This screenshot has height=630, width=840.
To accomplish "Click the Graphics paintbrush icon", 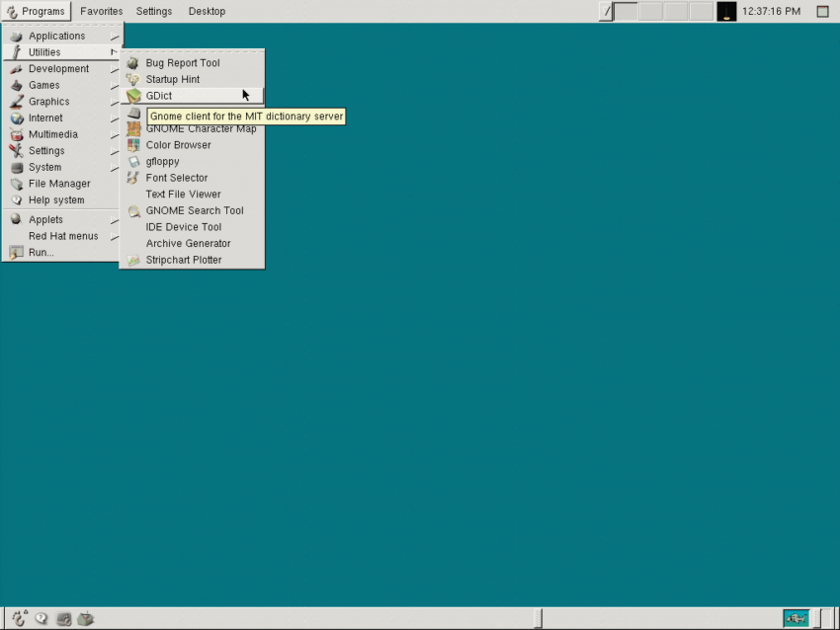I will point(17,102).
